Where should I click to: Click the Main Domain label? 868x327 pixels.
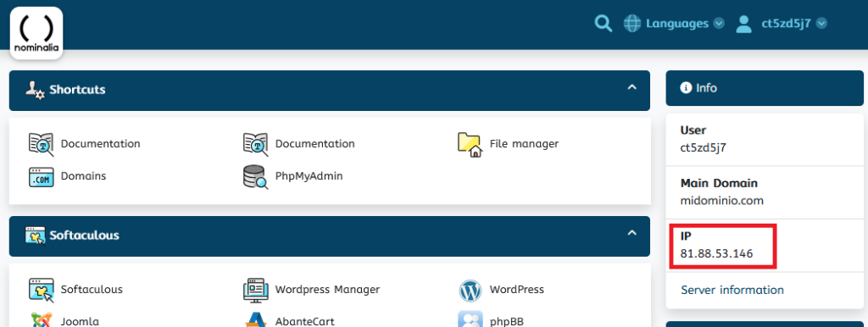point(719,183)
